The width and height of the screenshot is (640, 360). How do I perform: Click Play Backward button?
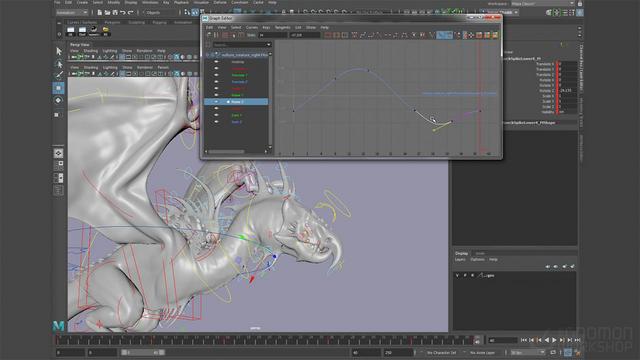pyautogui.click(x=547, y=340)
